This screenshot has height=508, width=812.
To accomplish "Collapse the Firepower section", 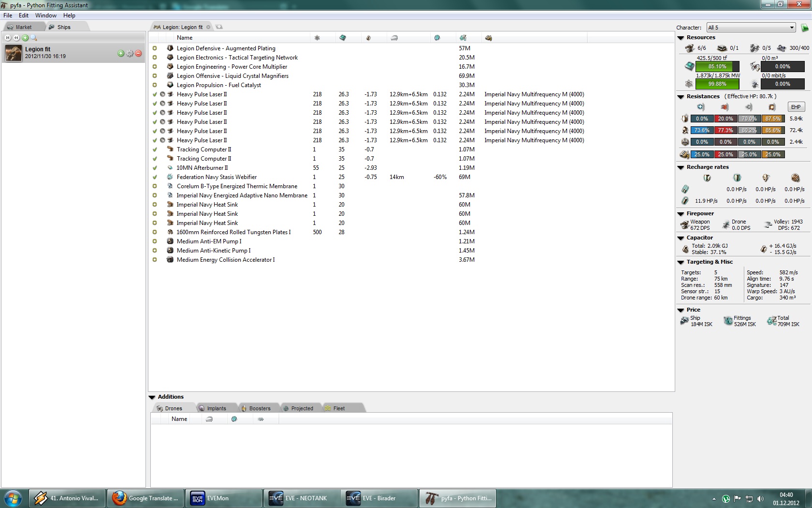I will click(x=681, y=214).
